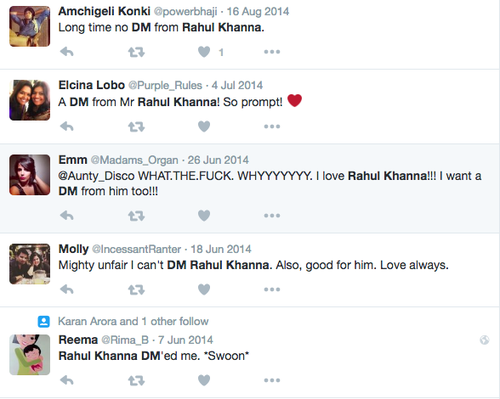The height and width of the screenshot is (399, 500).
Task: Like Amchigeli Konki's tweet with one like
Action: click(204, 52)
